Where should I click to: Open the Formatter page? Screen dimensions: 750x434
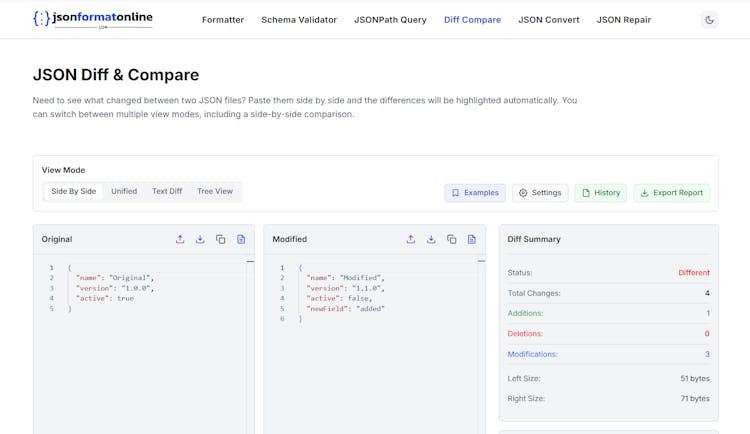click(x=223, y=20)
